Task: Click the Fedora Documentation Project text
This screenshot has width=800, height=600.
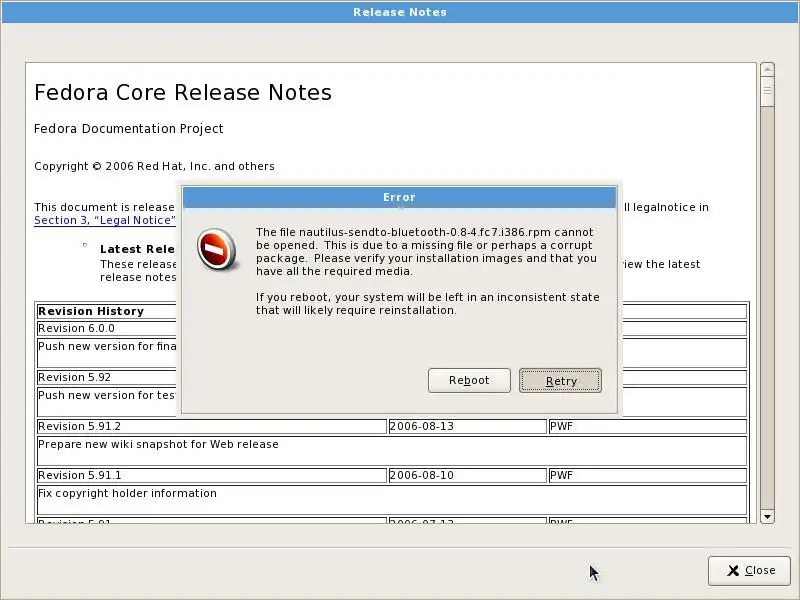Action: point(129,129)
